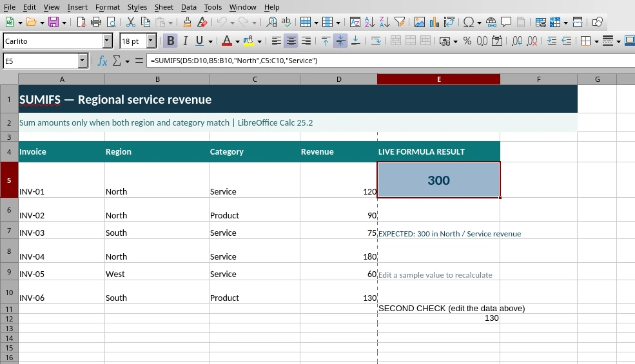The width and height of the screenshot is (635, 364).
Task: Apply the yellow background color swatch
Action: [x=249, y=41]
